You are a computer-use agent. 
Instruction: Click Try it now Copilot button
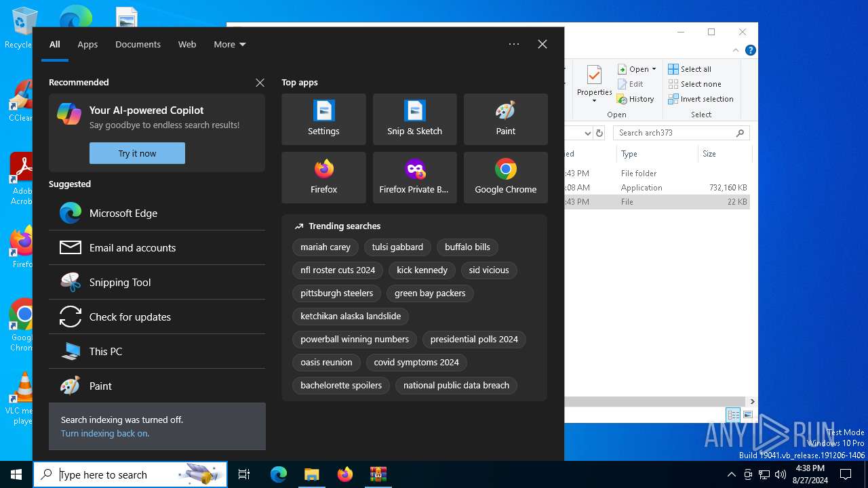click(x=137, y=153)
